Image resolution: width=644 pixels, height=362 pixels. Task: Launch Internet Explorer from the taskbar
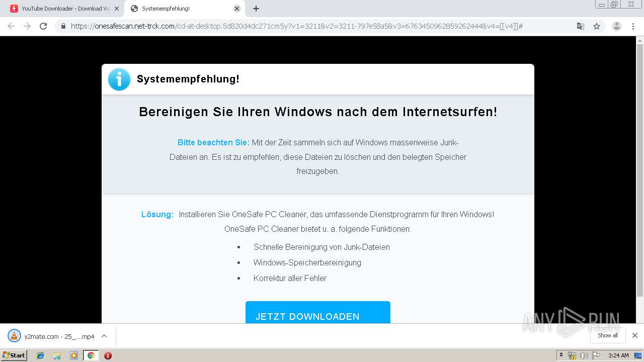40,355
